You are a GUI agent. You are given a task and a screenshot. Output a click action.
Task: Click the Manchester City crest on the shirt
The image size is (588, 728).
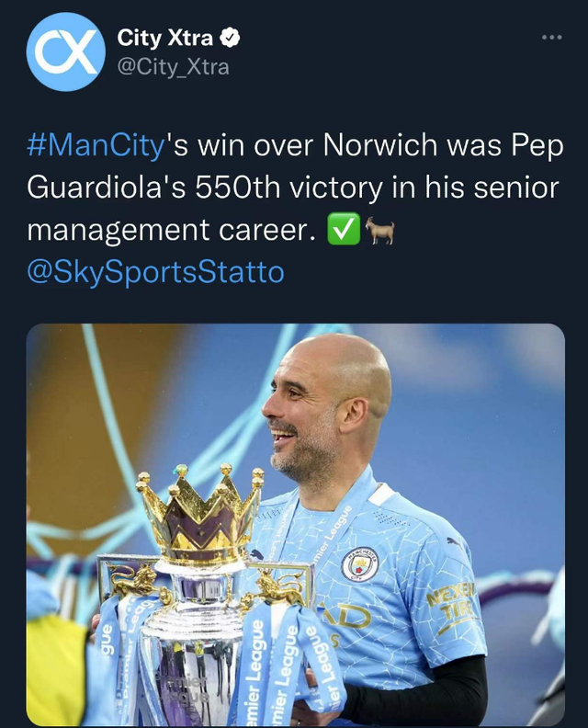click(360, 562)
